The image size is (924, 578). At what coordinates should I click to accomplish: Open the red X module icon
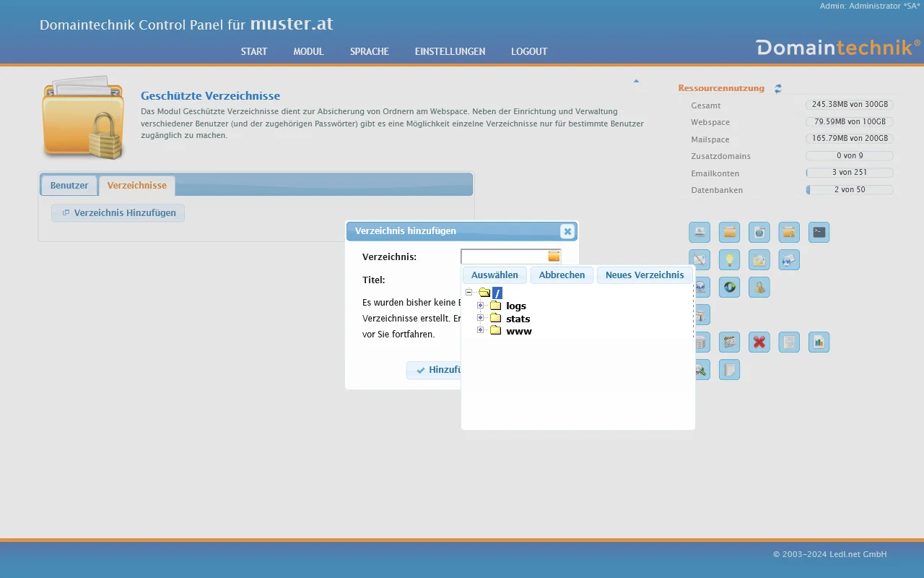click(x=759, y=342)
